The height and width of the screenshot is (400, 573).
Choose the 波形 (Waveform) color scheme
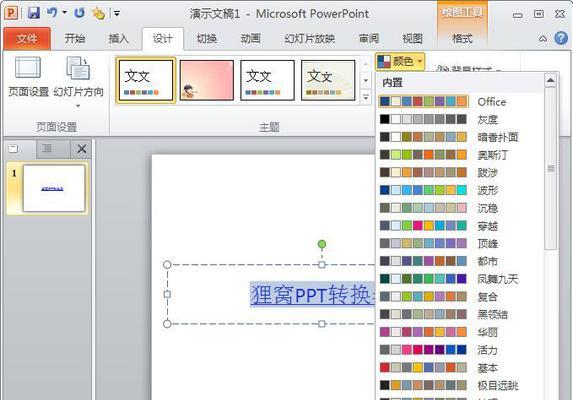point(460,190)
